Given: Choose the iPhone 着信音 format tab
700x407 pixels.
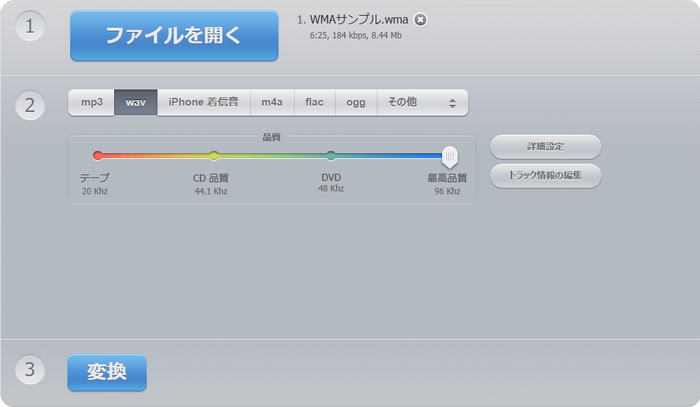Looking at the screenshot, I should coord(204,102).
